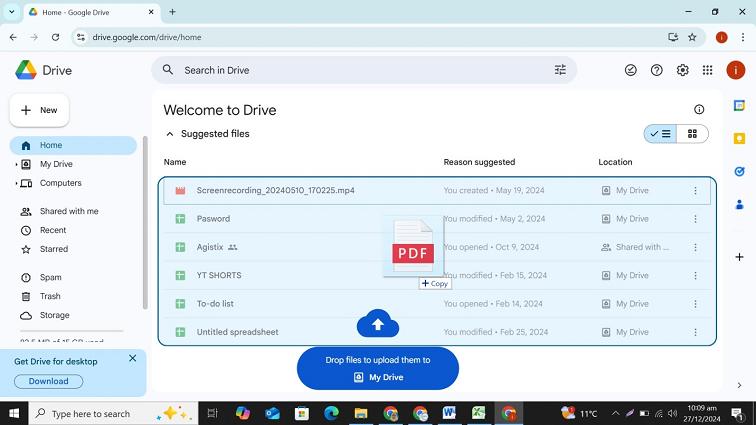Image resolution: width=756 pixels, height=425 pixels.
Task: Open the Google apps grid
Action: pyautogui.click(x=707, y=70)
